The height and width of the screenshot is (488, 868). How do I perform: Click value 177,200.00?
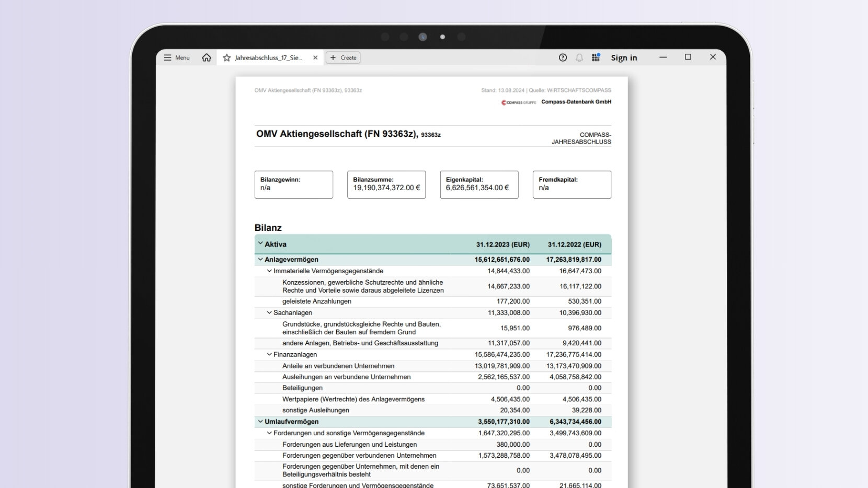tap(513, 301)
